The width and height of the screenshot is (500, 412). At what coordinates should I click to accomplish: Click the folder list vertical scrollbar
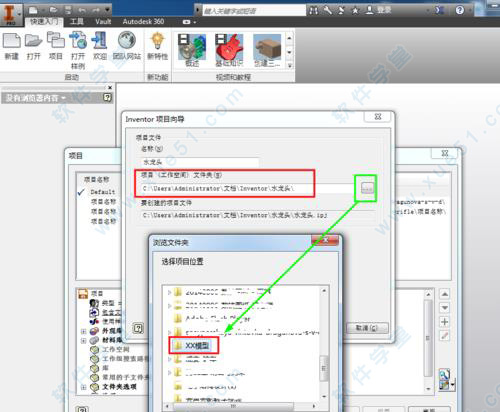pos(324,343)
